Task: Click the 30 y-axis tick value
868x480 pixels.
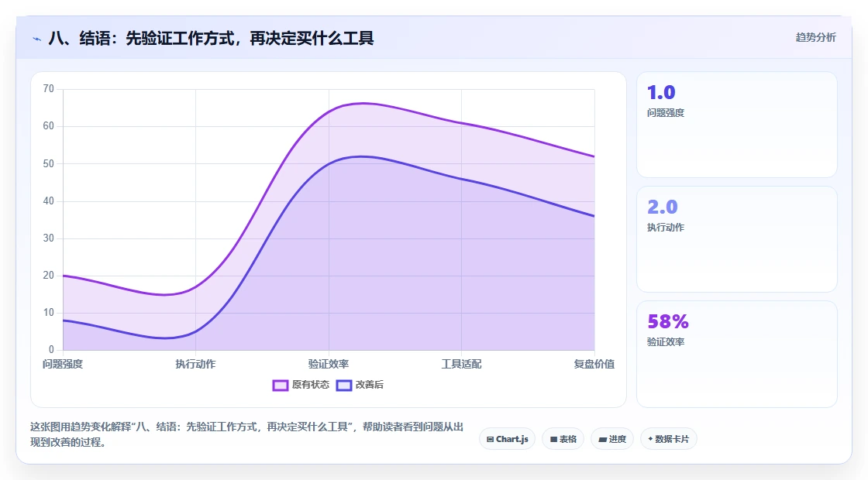Action: pos(49,238)
